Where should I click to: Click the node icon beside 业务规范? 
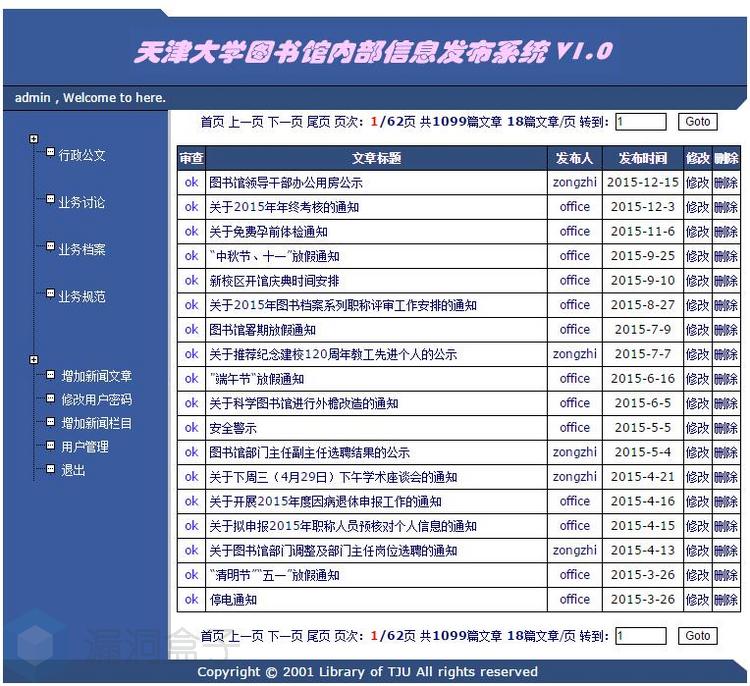[x=50, y=294]
